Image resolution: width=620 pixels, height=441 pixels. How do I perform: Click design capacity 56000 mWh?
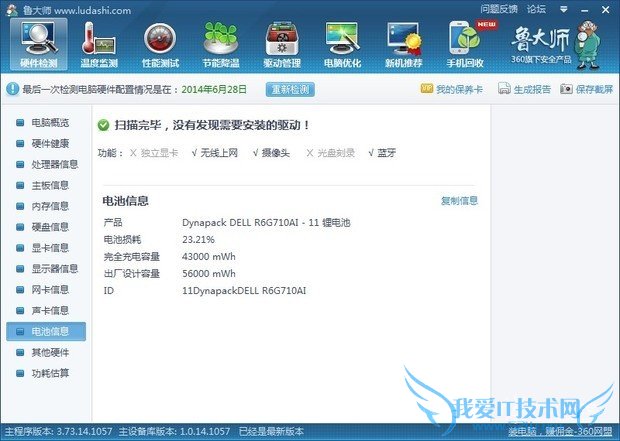pos(208,274)
